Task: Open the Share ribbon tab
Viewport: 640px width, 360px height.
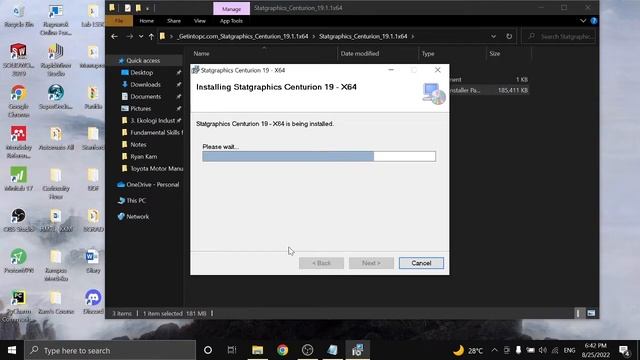Action: (174, 21)
